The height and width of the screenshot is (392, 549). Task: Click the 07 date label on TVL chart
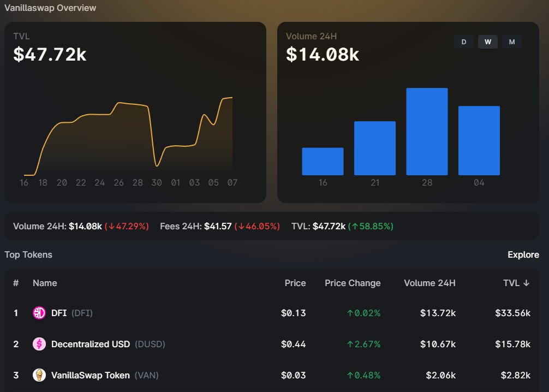pyautogui.click(x=232, y=182)
